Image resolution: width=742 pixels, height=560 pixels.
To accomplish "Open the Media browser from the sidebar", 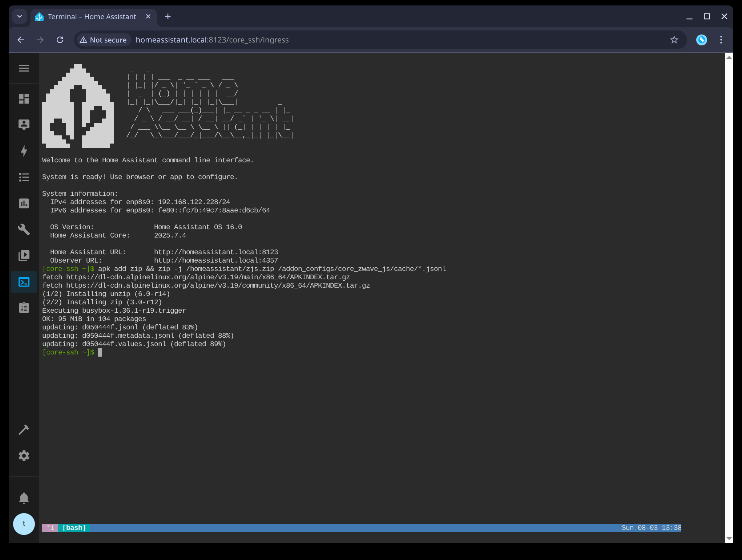I will [x=24, y=256].
